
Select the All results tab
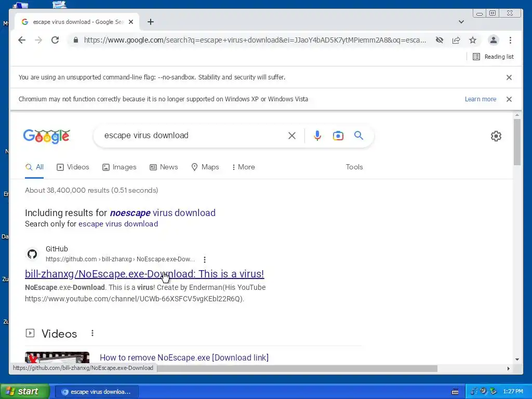[x=34, y=167]
